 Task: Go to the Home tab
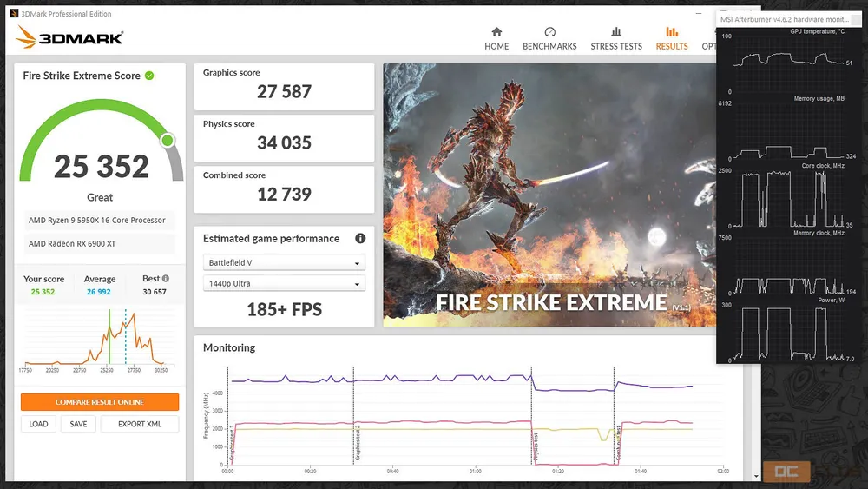(496, 38)
